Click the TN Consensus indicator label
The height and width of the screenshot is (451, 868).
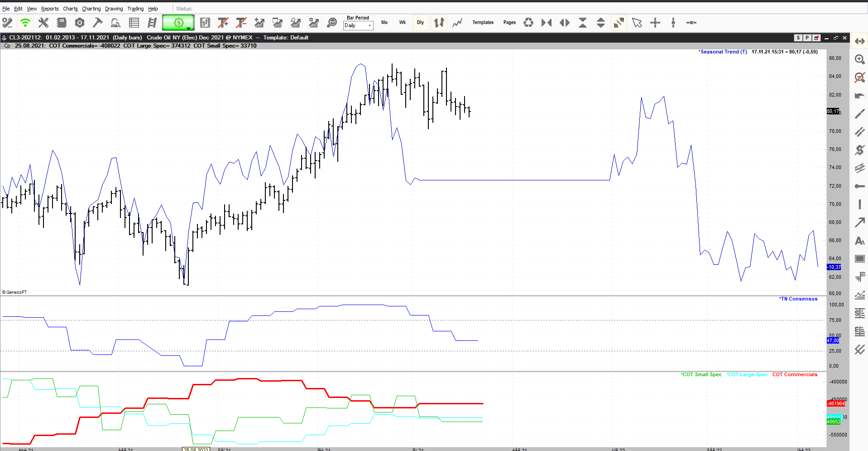click(798, 299)
